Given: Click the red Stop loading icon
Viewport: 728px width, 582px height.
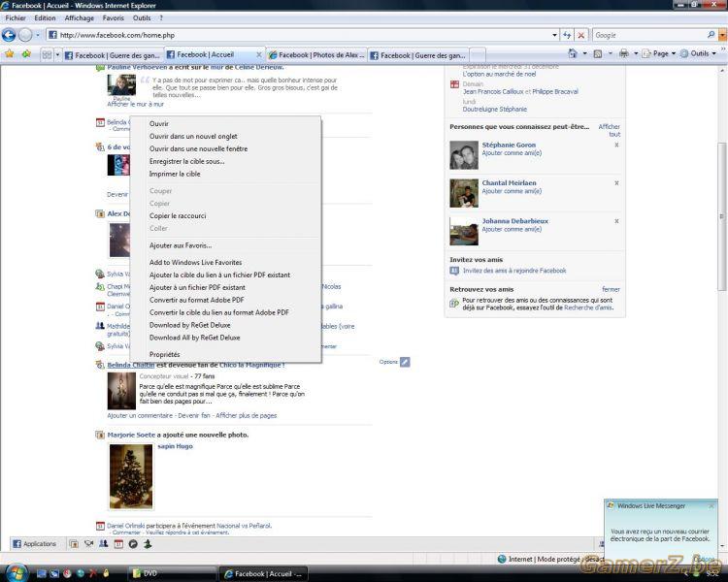Looking at the screenshot, I should click(580, 35).
